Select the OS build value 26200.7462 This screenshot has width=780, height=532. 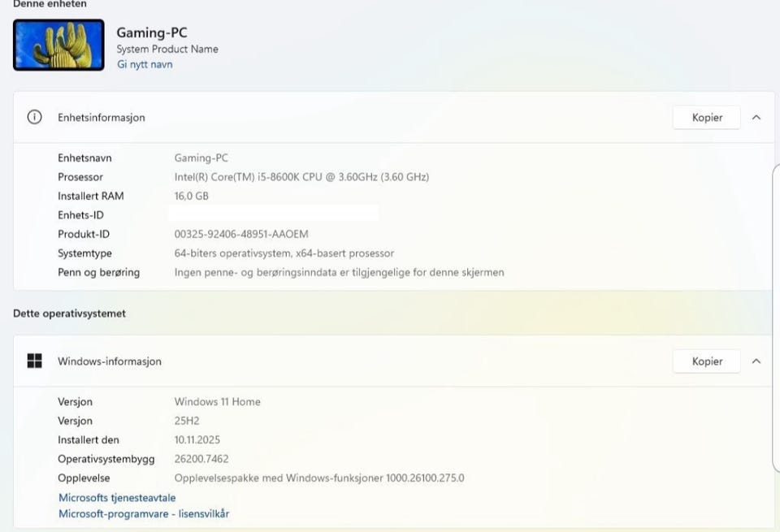[201, 458]
